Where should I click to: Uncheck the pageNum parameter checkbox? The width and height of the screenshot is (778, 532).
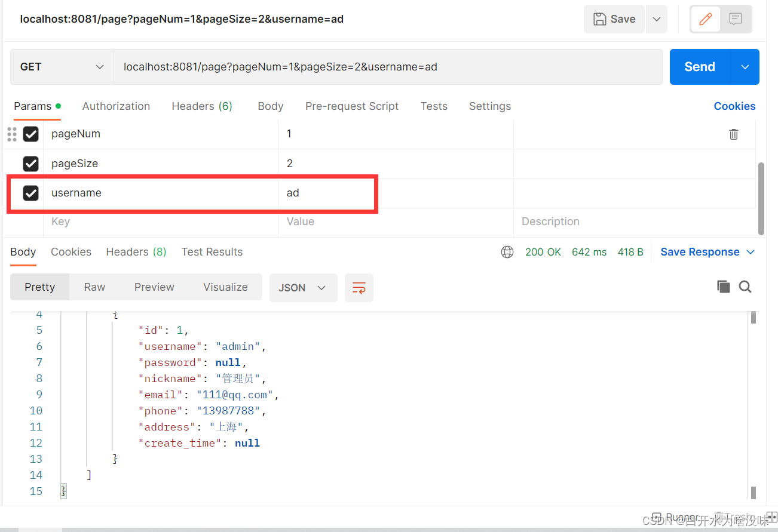pos(31,134)
